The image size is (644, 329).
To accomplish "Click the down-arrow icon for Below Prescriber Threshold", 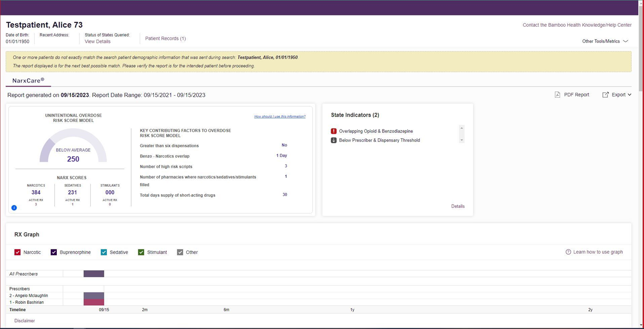I will [x=334, y=140].
